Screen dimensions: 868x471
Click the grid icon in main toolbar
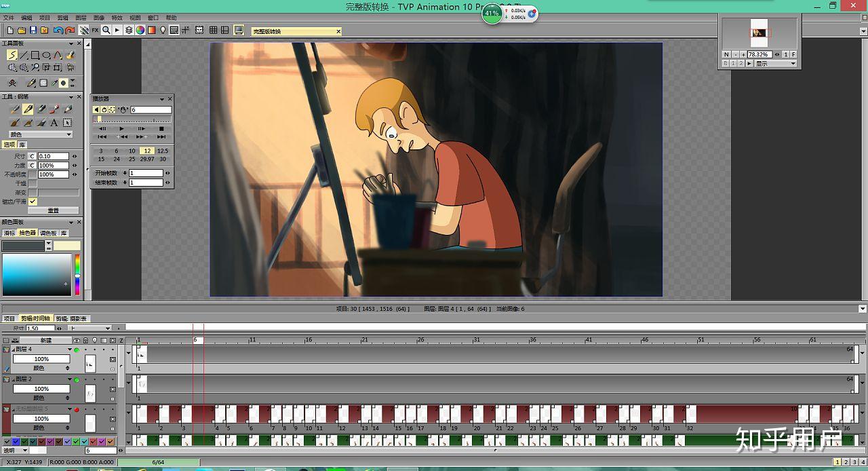pos(213,31)
